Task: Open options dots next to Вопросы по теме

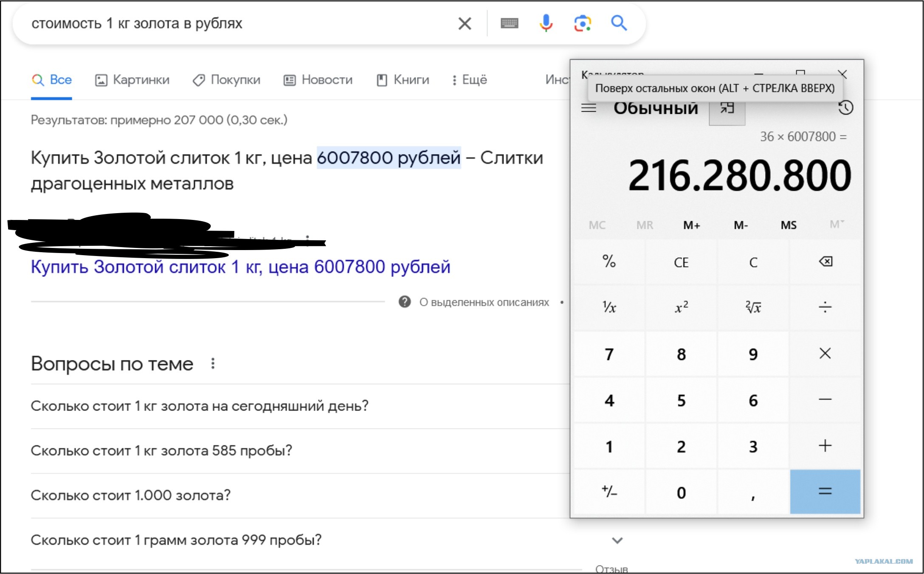Action: tap(213, 363)
